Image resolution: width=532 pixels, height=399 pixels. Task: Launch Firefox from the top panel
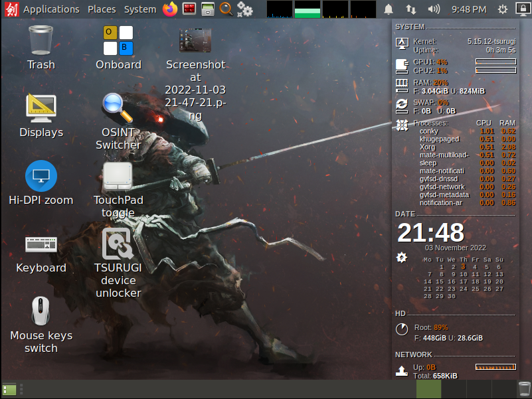tap(170, 9)
